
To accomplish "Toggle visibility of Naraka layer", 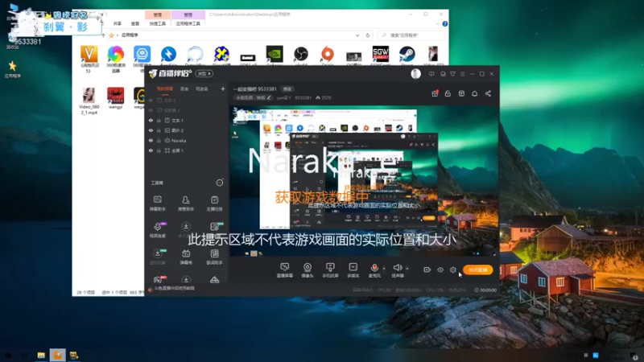I will 151,140.
